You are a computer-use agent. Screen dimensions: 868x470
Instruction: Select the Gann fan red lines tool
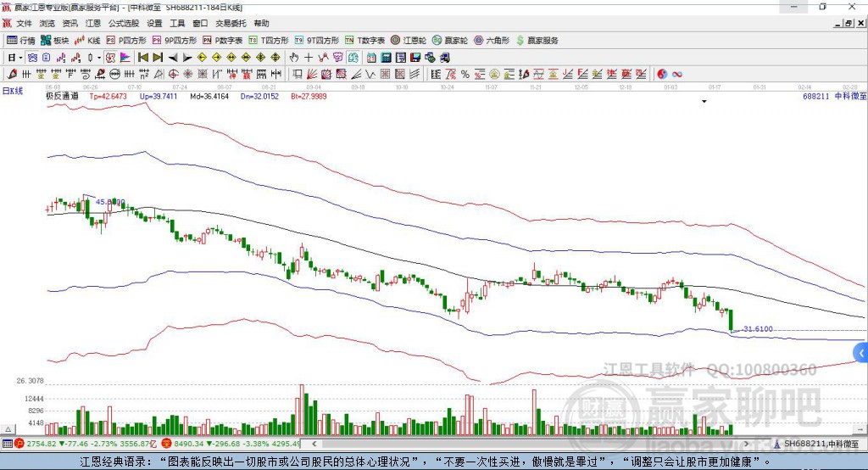[312, 75]
